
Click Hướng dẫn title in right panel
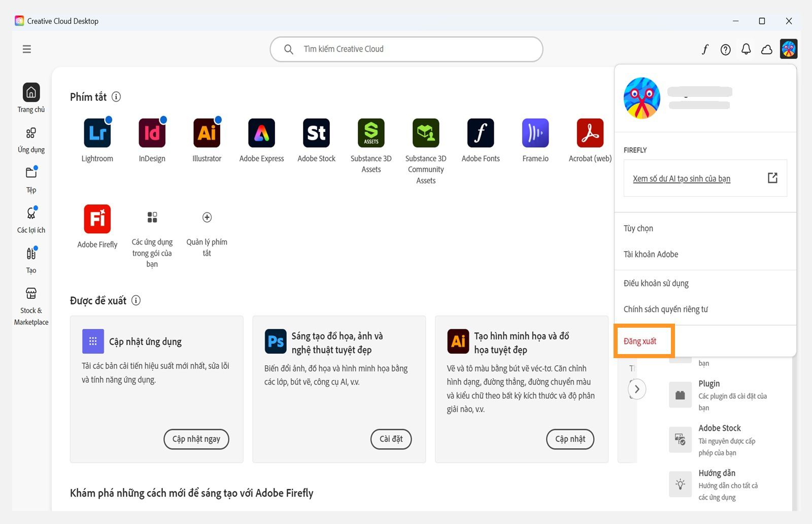(x=717, y=473)
